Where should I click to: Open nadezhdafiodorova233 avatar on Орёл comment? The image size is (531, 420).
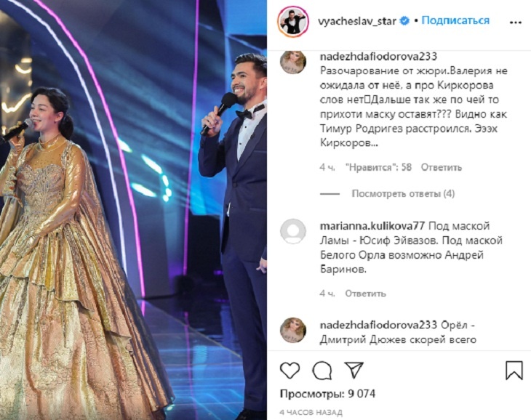(293, 330)
